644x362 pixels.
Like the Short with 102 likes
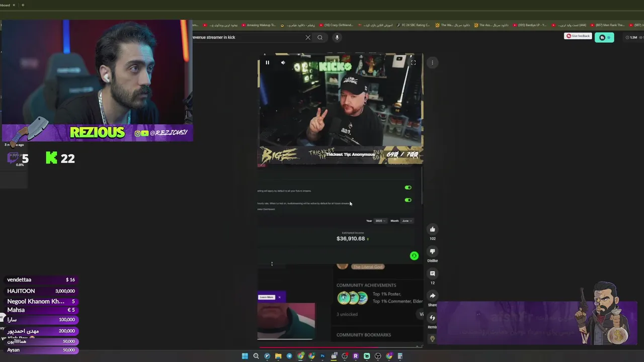pyautogui.click(x=432, y=230)
